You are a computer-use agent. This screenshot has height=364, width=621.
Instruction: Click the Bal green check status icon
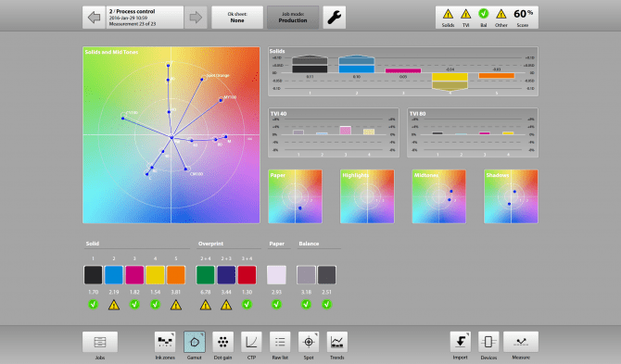coord(483,14)
